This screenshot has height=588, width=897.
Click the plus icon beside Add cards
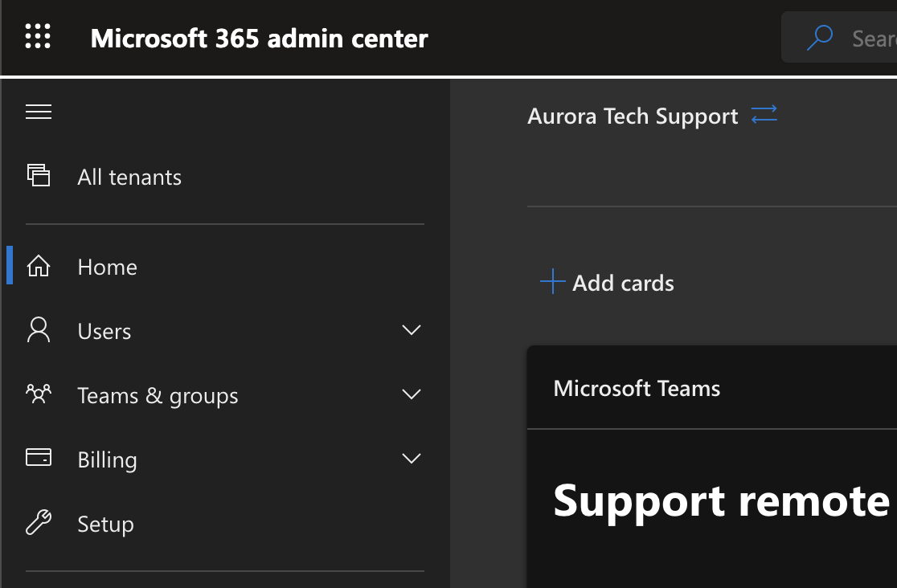pyautogui.click(x=553, y=281)
